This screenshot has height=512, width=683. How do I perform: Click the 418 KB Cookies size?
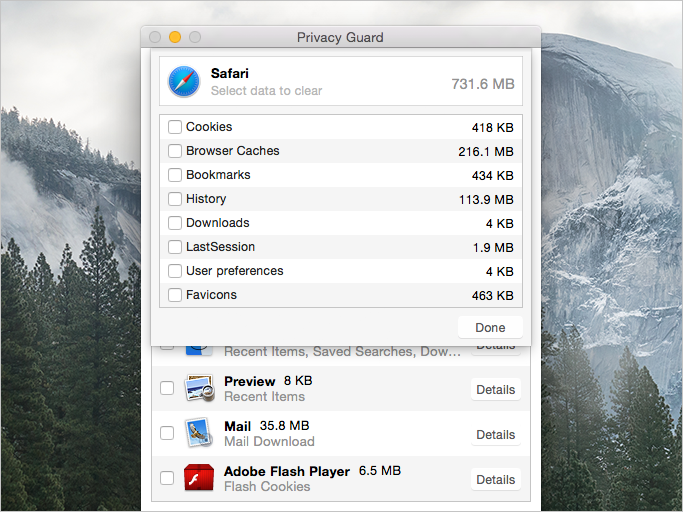coord(493,128)
